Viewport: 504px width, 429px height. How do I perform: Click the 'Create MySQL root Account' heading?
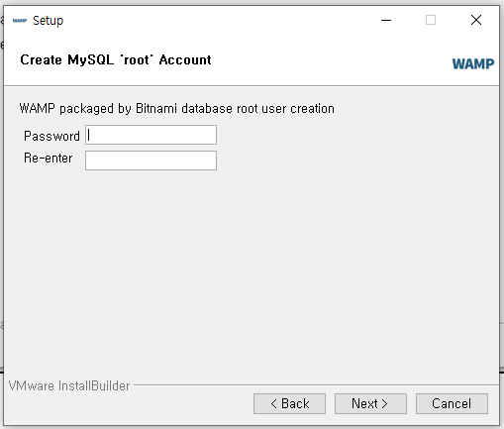pos(116,59)
